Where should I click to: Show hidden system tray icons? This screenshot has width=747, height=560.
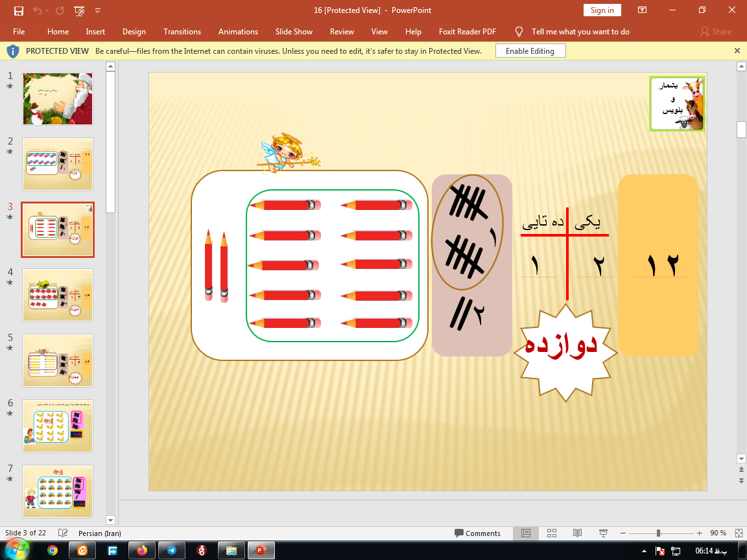coord(644,550)
